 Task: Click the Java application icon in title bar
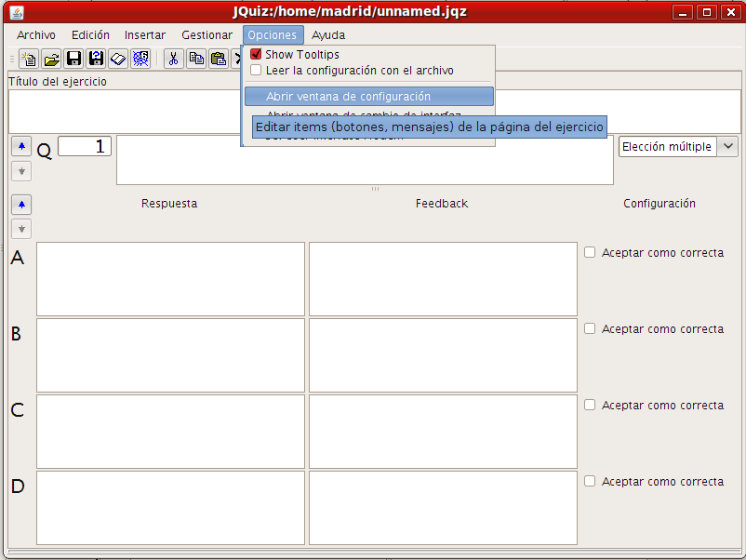(x=17, y=12)
